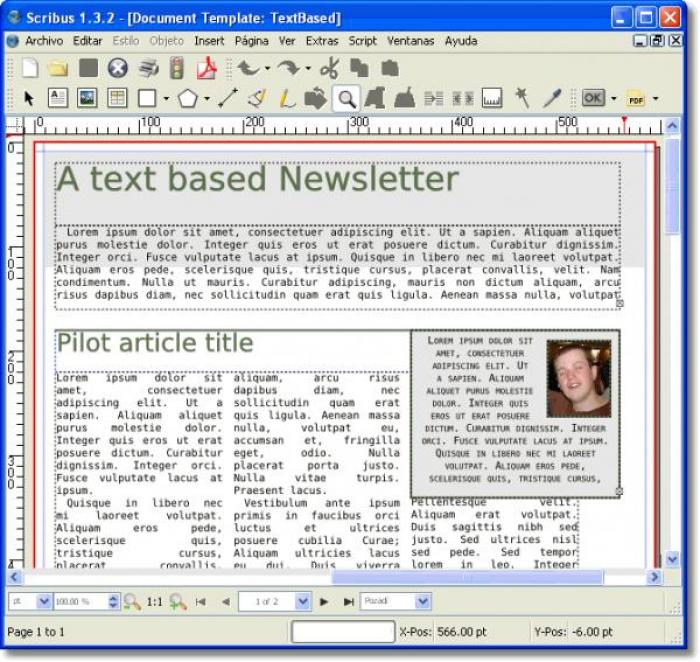Select the Eye Dropper tool

pyautogui.click(x=552, y=98)
